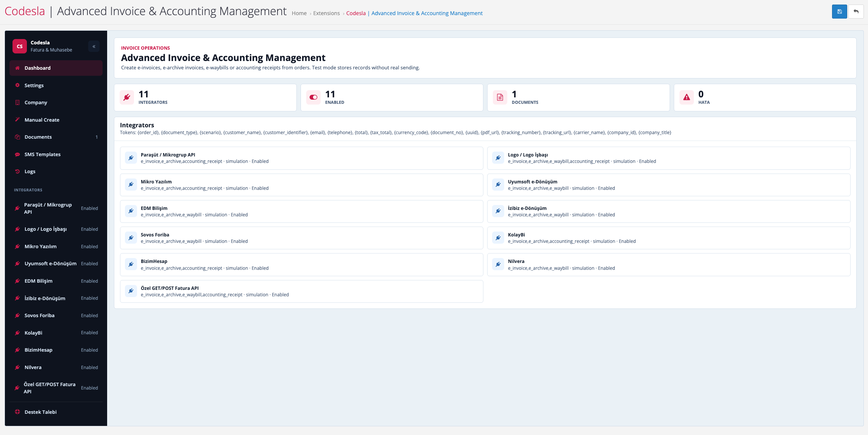Click the Documents copy icon in sidebar
Screen dimensions: 868x435
[x=17, y=137]
